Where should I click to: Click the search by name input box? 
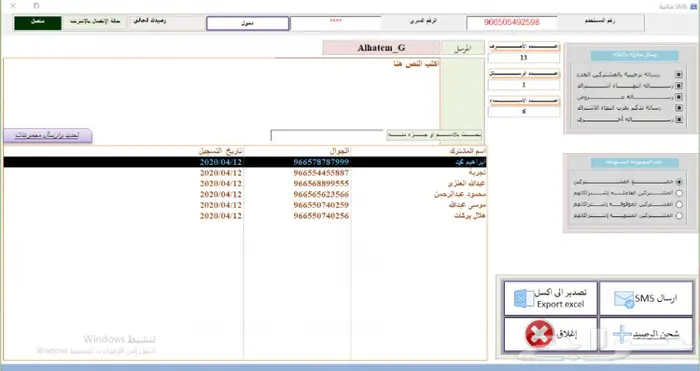click(x=327, y=135)
